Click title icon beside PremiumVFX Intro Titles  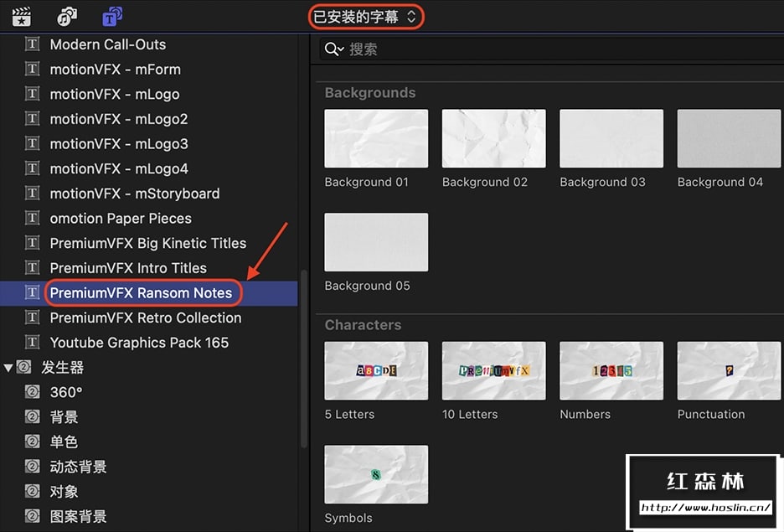tap(32, 267)
